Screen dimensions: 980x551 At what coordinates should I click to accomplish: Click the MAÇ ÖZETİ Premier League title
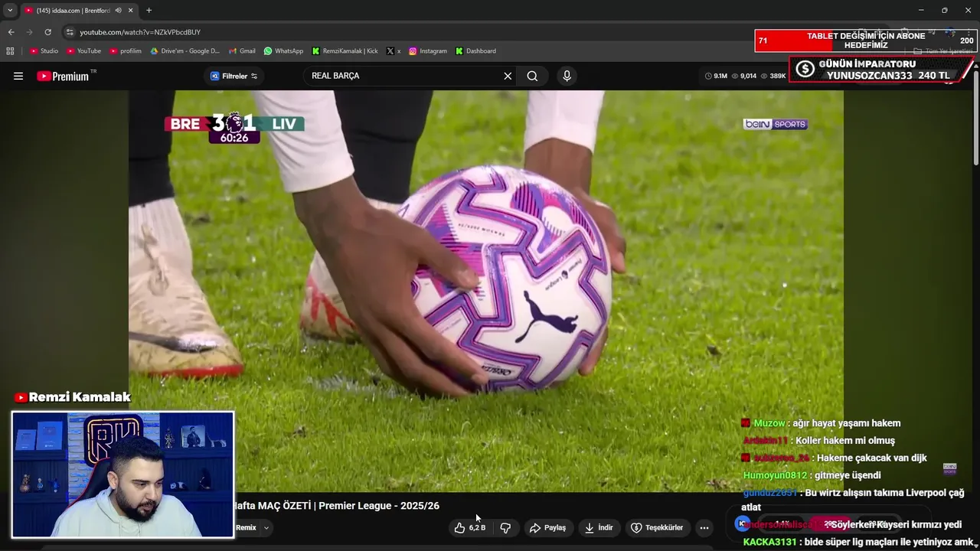(337, 506)
